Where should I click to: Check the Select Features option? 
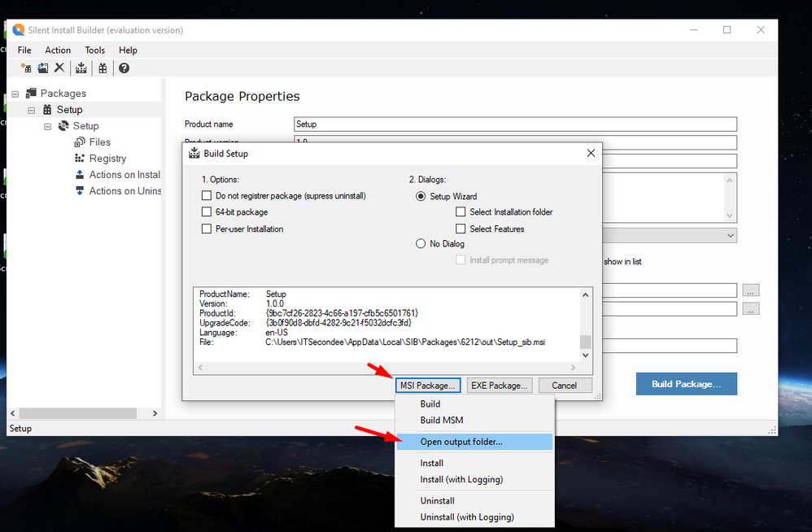pyautogui.click(x=461, y=229)
